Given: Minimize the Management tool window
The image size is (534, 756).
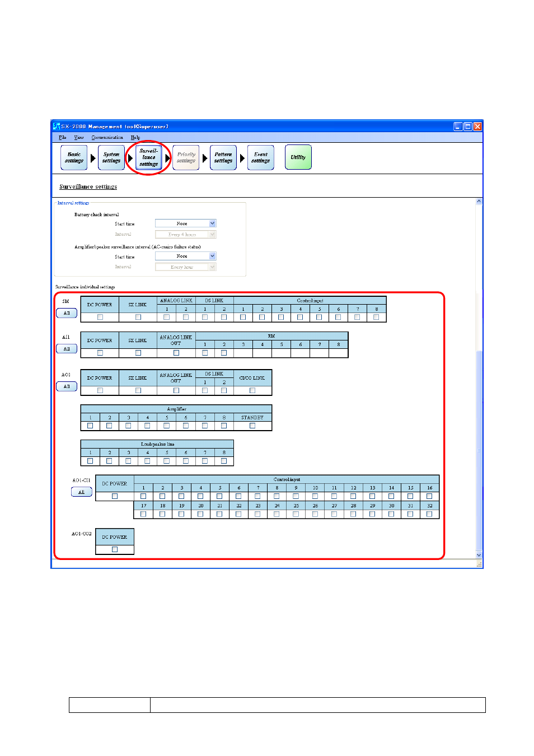Looking at the screenshot, I should click(x=458, y=127).
